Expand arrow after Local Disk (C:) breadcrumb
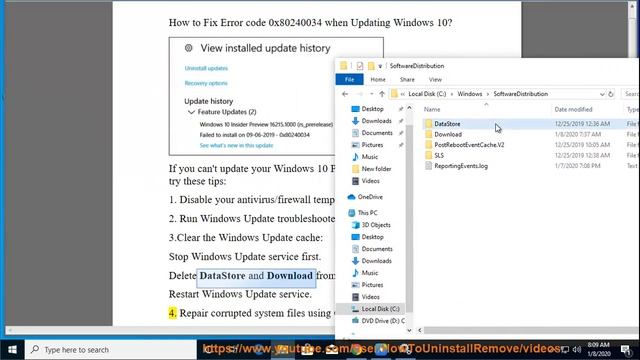 coord(452,94)
